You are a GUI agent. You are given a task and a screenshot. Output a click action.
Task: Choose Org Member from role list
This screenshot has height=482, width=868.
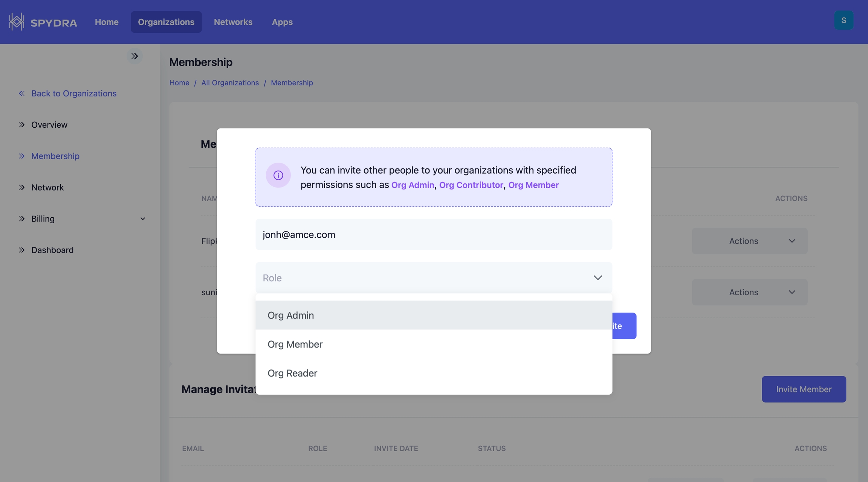tap(295, 344)
